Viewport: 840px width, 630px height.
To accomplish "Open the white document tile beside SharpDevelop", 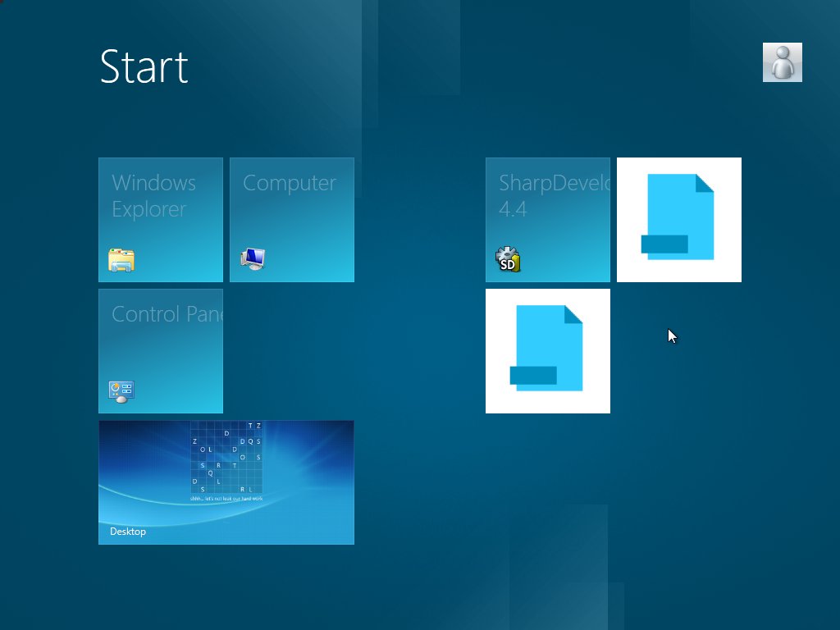I will [679, 220].
